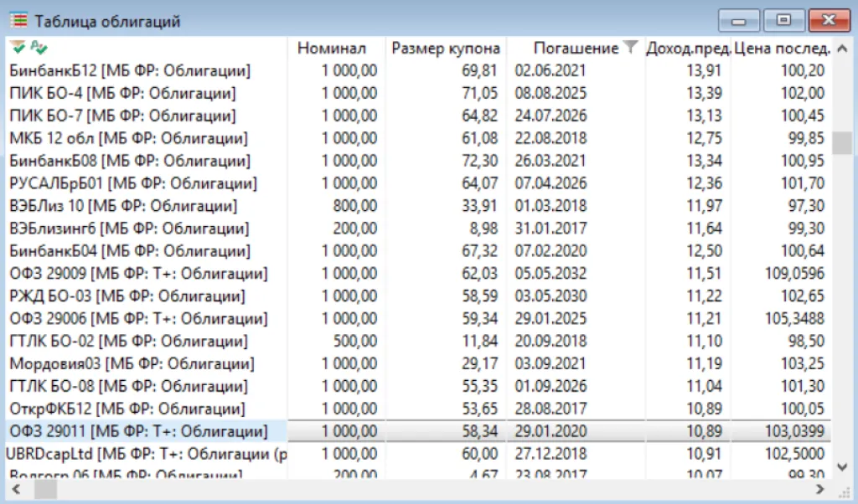Click the horizontal scrollbar left arrow
Screen dimensions: 858x504
[17, 488]
